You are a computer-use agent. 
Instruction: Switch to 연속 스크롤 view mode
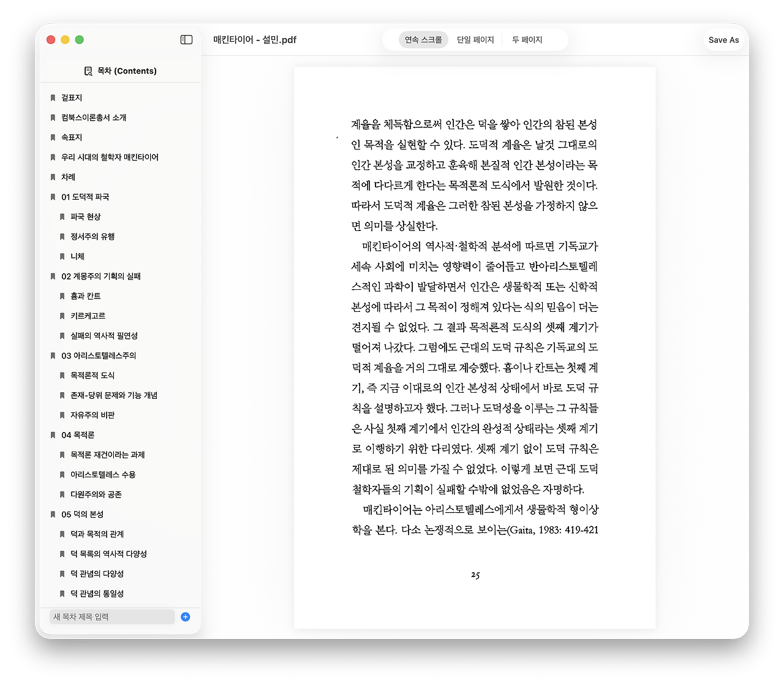point(423,40)
